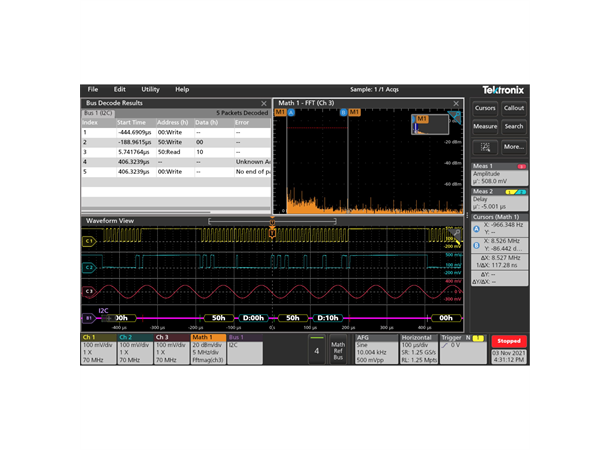Click cursor A marker in FFT view
This screenshot has height=450, width=610.
(291, 113)
